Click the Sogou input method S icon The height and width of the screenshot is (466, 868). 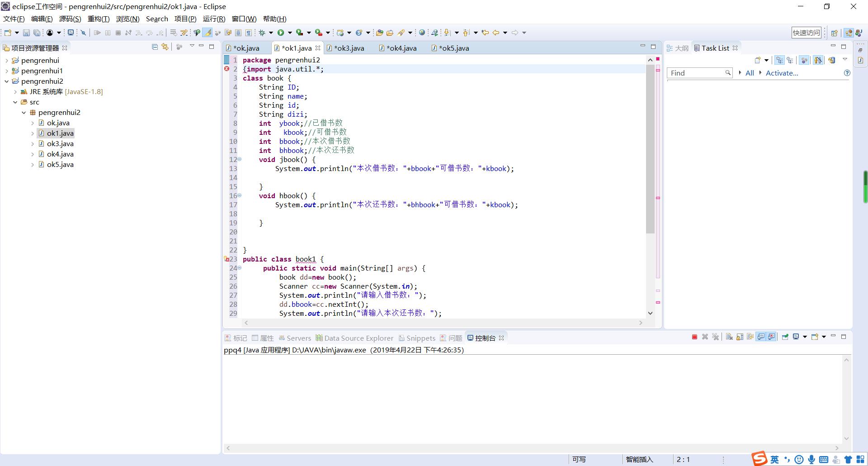[x=759, y=458]
